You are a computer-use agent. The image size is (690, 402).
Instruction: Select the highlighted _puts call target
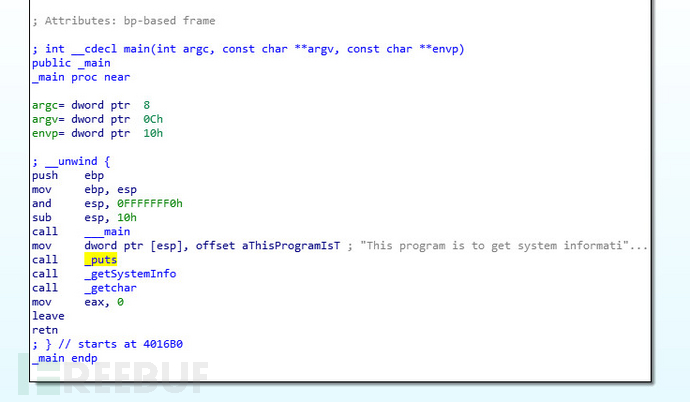pos(101,259)
